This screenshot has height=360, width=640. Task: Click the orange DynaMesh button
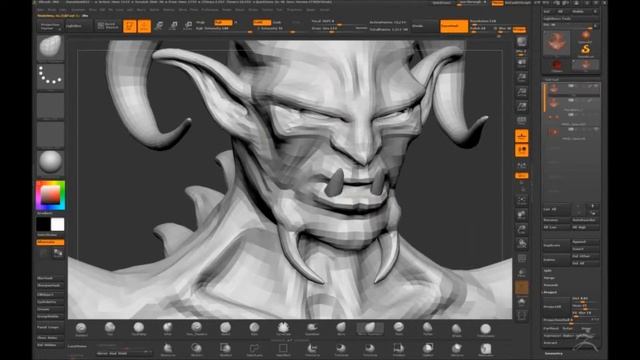[x=454, y=26]
